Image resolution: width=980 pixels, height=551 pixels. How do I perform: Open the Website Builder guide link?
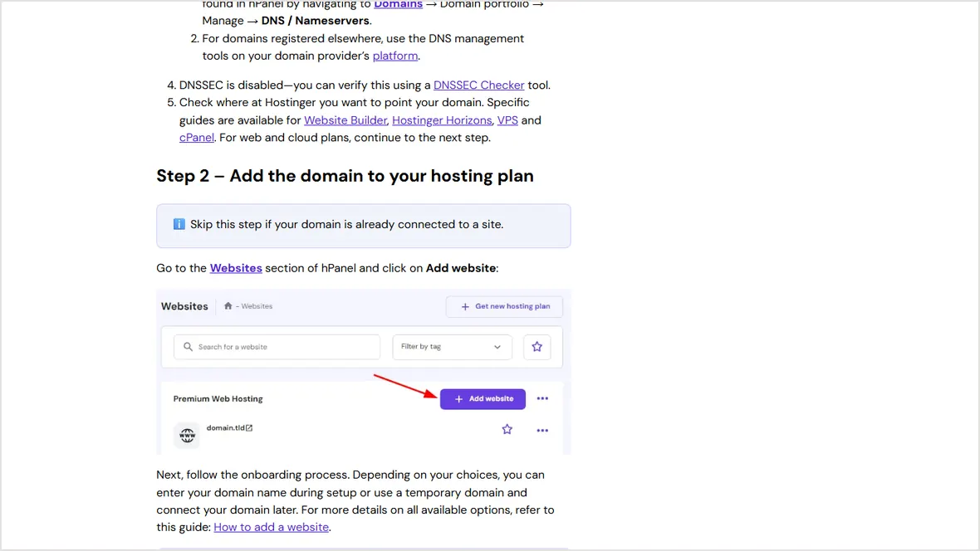click(x=345, y=120)
